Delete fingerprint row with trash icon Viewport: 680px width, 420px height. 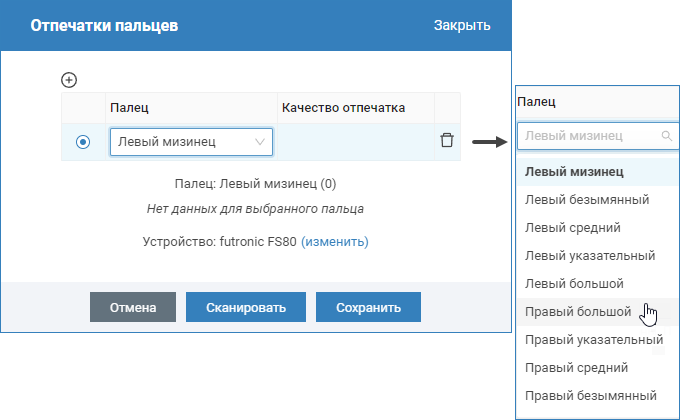[x=447, y=141]
